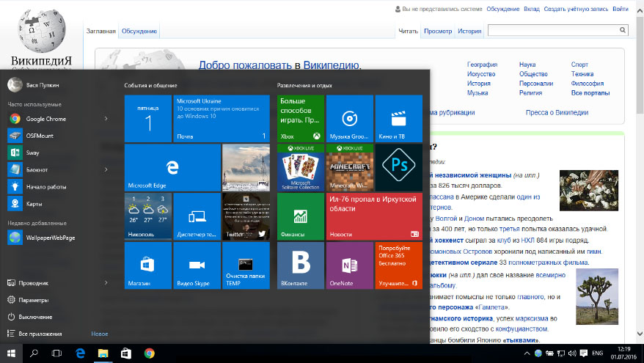Open the Groove Music tile

[x=350, y=119]
